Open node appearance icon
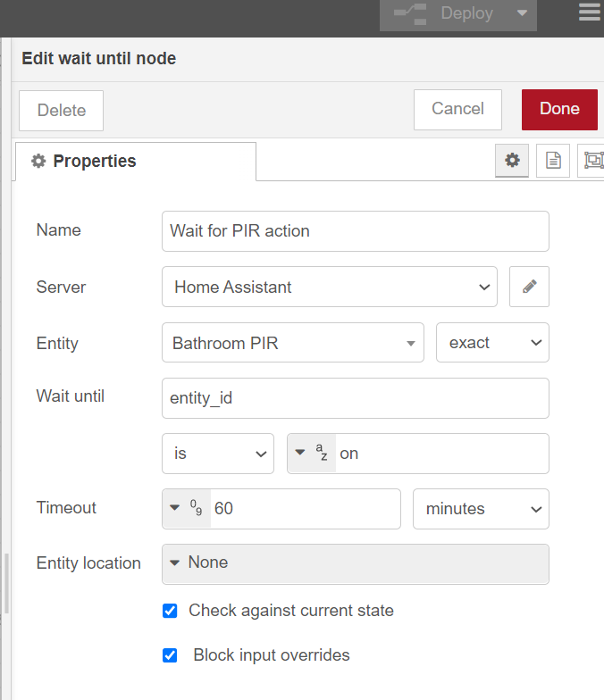 593,160
